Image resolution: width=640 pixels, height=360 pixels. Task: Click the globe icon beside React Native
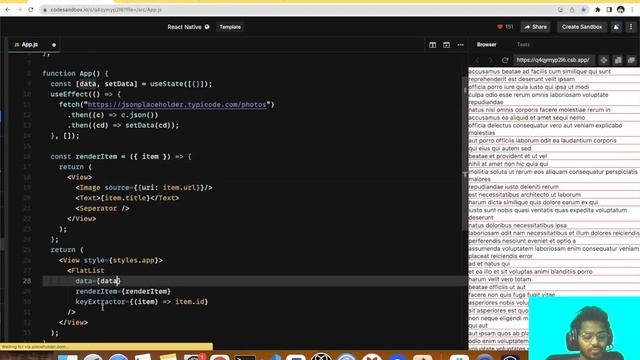[207, 27]
